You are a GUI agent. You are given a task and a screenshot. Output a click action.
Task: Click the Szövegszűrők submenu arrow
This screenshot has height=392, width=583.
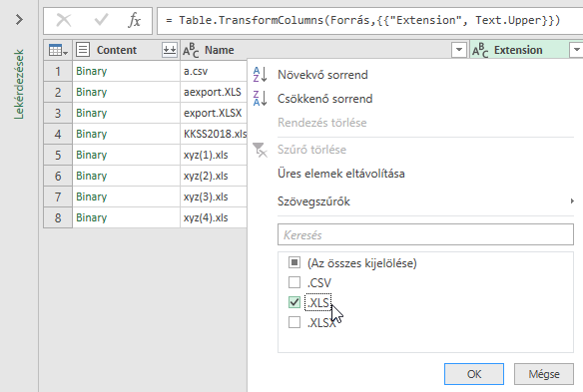point(572,201)
